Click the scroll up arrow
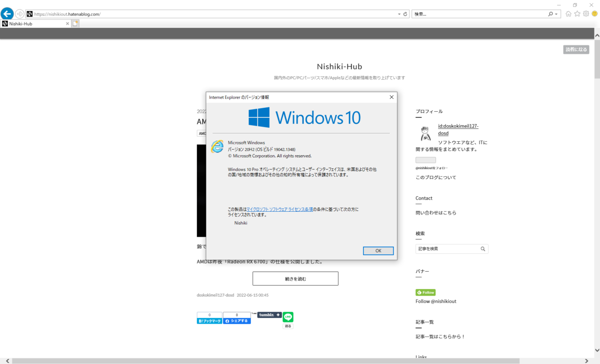This screenshot has width=600, height=364. point(596,34)
